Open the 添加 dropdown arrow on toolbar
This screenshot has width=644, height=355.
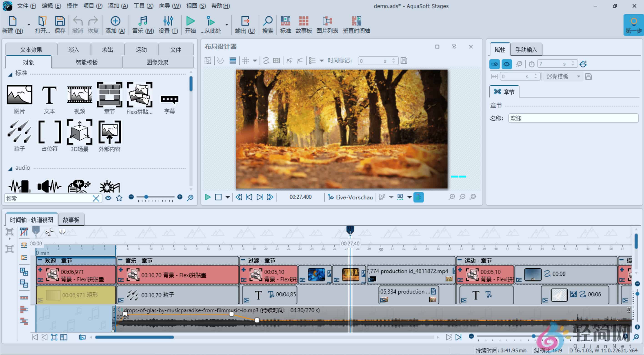click(x=28, y=25)
